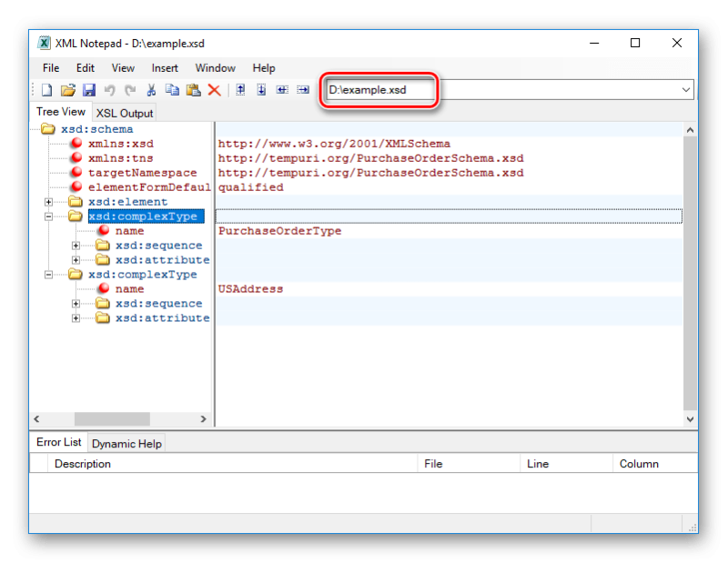
Task: Delete the selected node with the red X icon
Action: coord(214,89)
